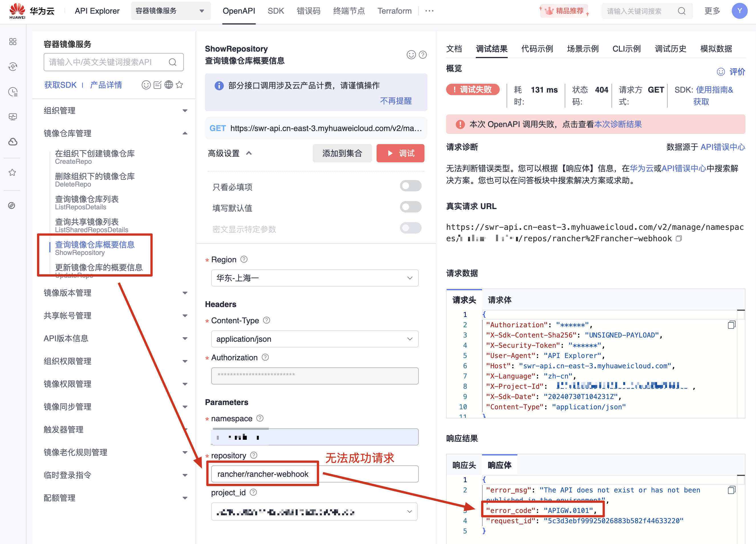Open the grid menu icon in left rail
The image size is (756, 544).
(x=13, y=42)
